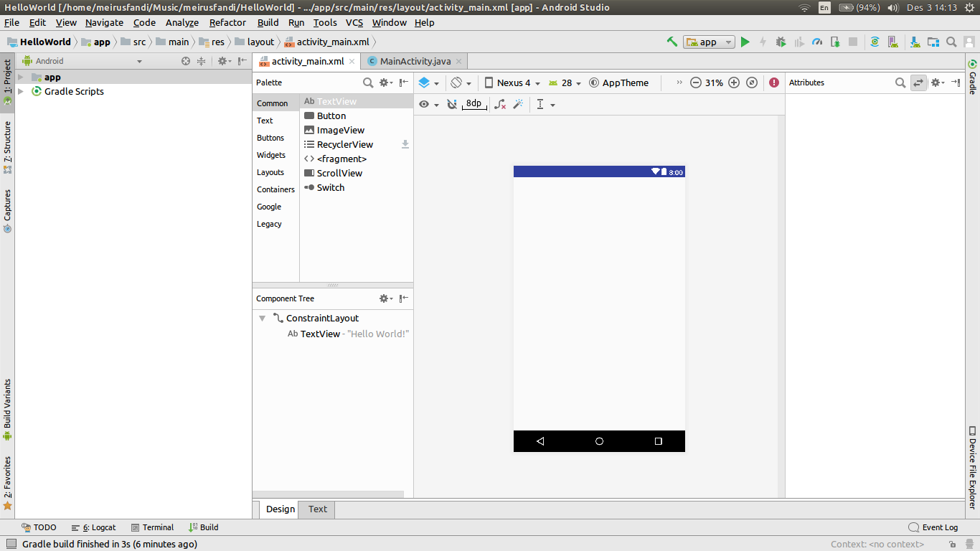The image size is (980, 551).
Task: Open the Build menu
Action: pos(268,22)
